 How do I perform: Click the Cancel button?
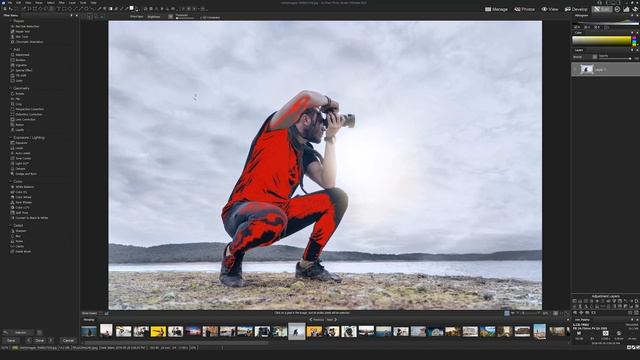[x=68, y=340]
